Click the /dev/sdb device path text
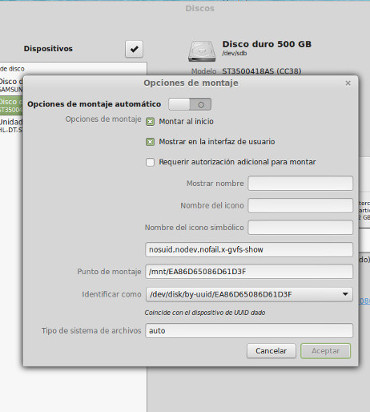The height and width of the screenshot is (412, 370). [x=234, y=53]
